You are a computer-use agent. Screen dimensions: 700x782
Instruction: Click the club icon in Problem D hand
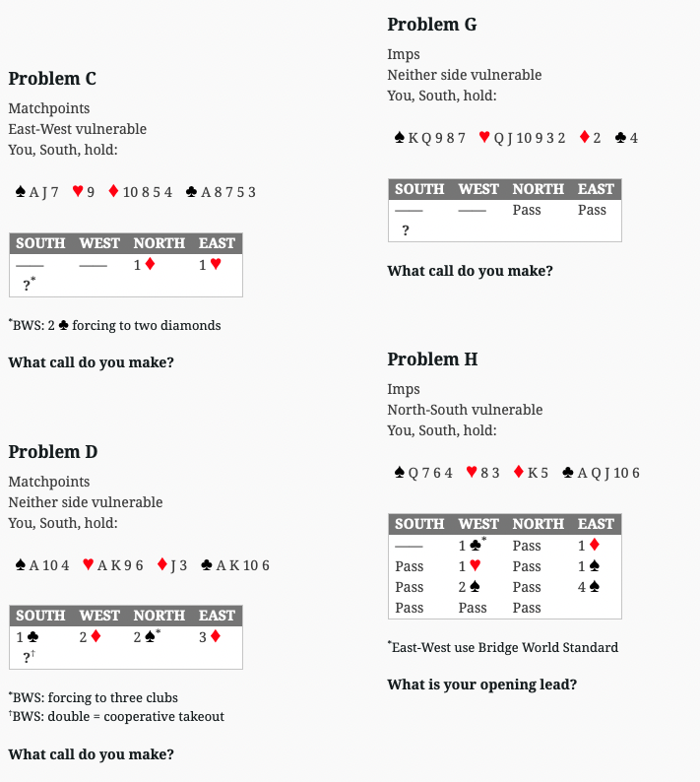[x=207, y=564]
